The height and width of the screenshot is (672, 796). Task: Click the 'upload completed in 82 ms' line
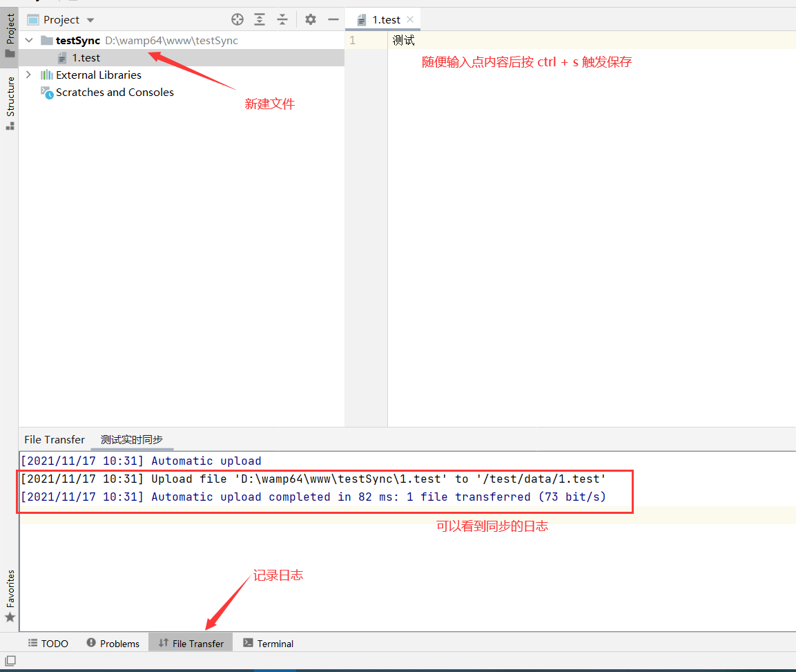(313, 497)
